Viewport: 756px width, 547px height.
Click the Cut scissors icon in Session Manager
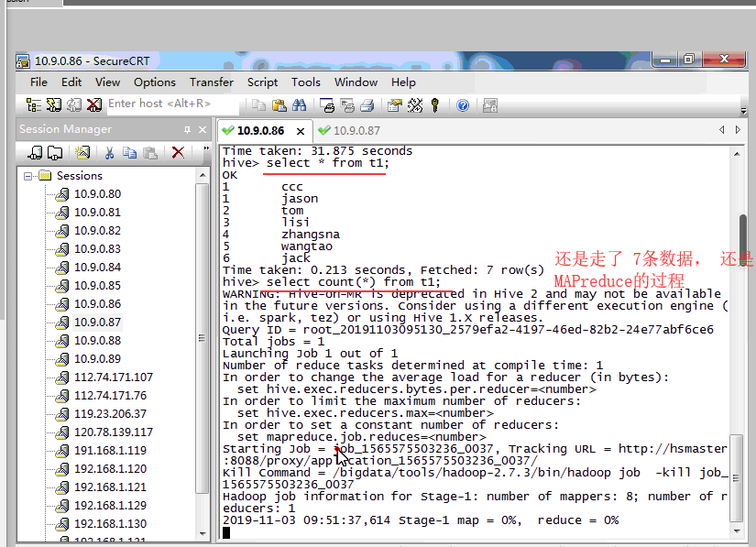click(x=109, y=153)
